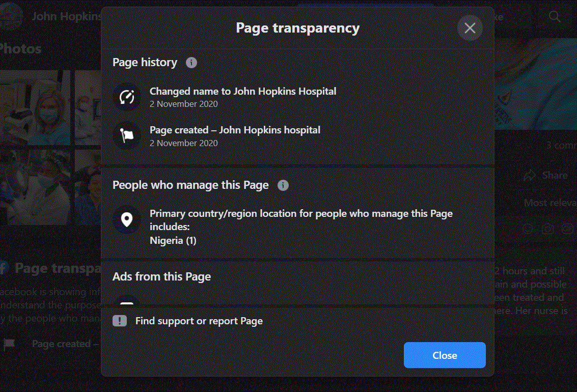
Task: Click the 'People who manage this Page' heading
Action: (190, 185)
